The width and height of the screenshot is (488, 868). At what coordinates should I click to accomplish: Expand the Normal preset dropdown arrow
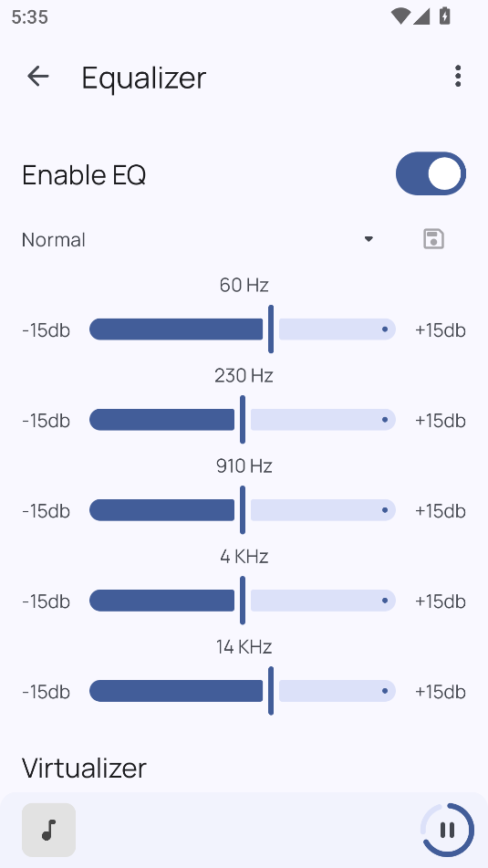tap(369, 239)
